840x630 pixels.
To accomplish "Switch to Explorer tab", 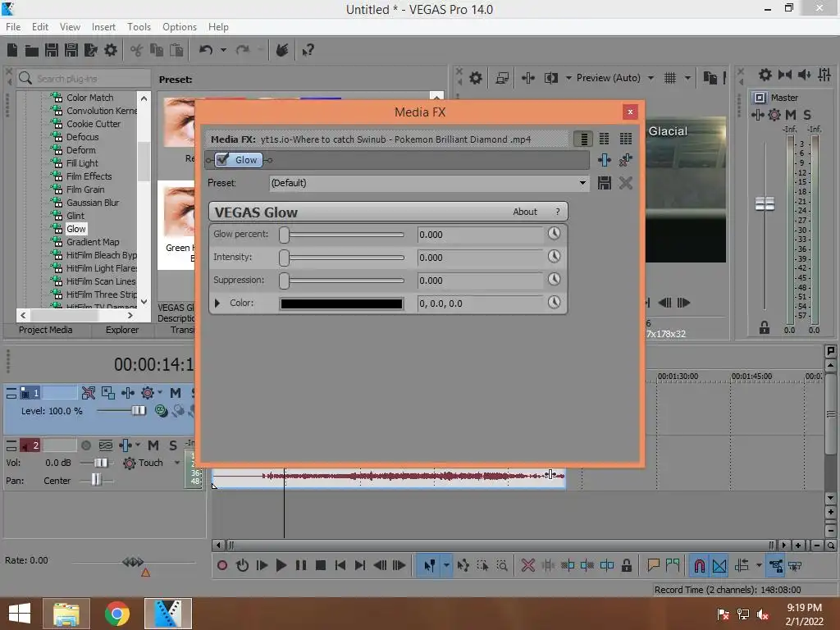I will click(122, 330).
